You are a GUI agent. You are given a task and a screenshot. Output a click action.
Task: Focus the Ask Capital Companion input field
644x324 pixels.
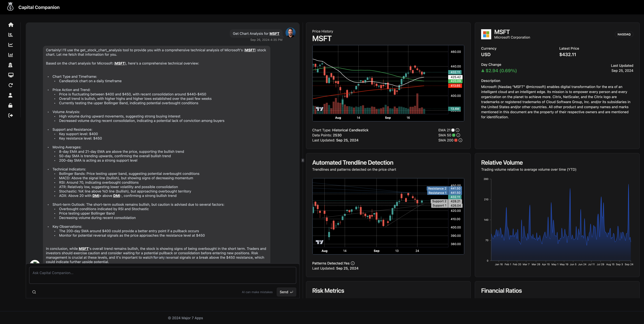click(163, 275)
